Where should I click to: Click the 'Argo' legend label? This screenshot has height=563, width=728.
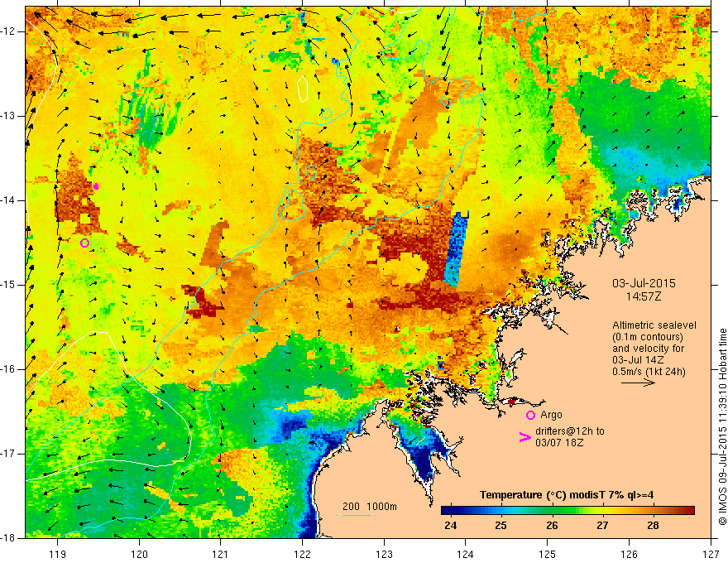[x=551, y=415]
